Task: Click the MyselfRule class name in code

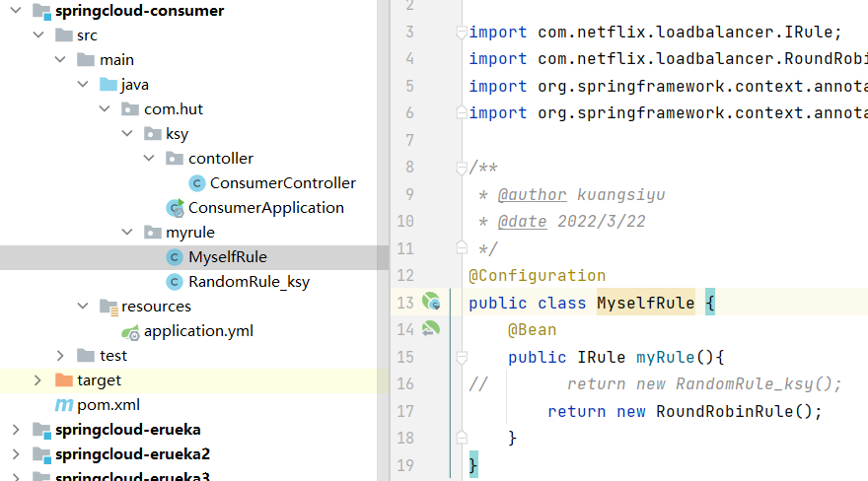Action: tap(645, 303)
